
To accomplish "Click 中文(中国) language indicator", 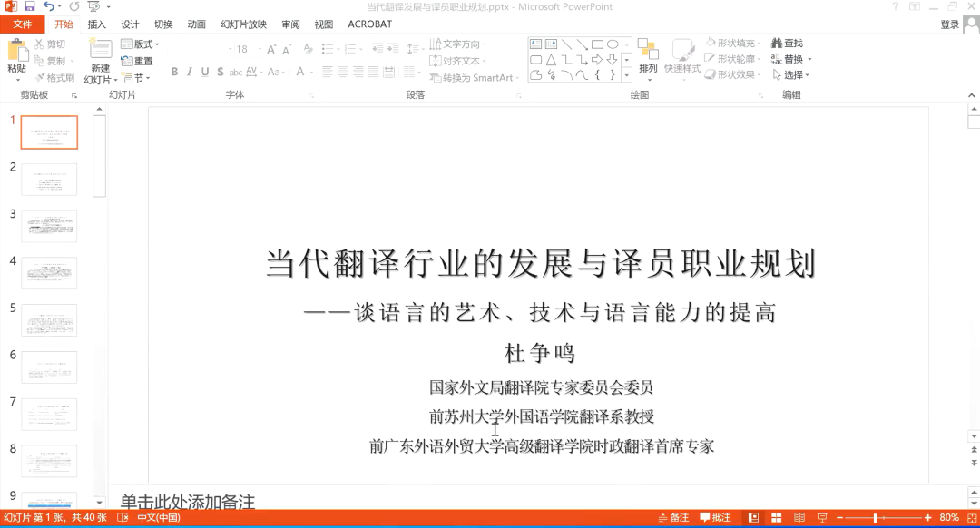I will (x=159, y=518).
